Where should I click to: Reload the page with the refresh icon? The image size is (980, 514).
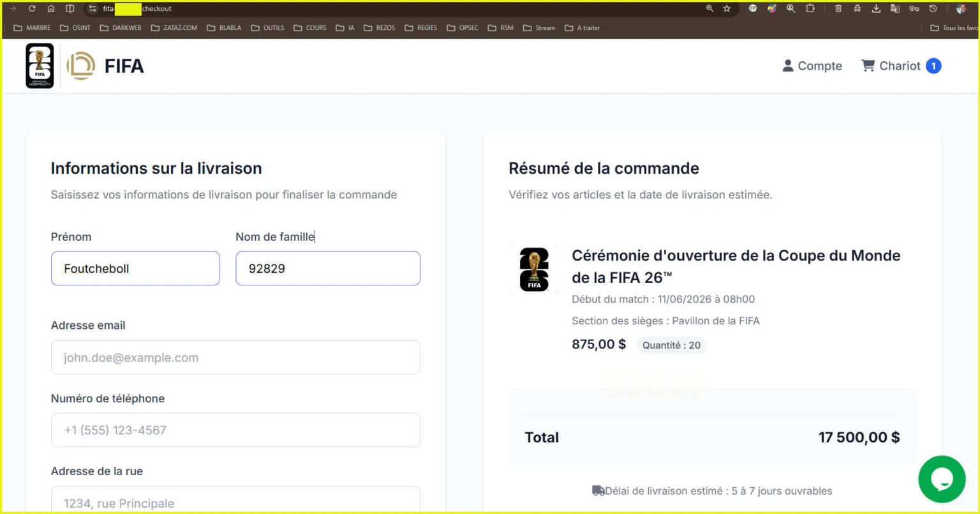32,9
